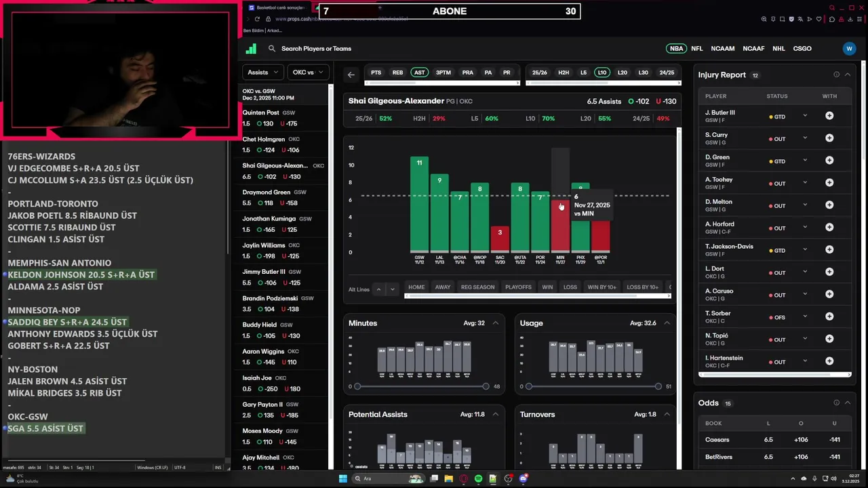The width and height of the screenshot is (868, 488).
Task: Toggle the LOSS filter
Action: coord(570,287)
